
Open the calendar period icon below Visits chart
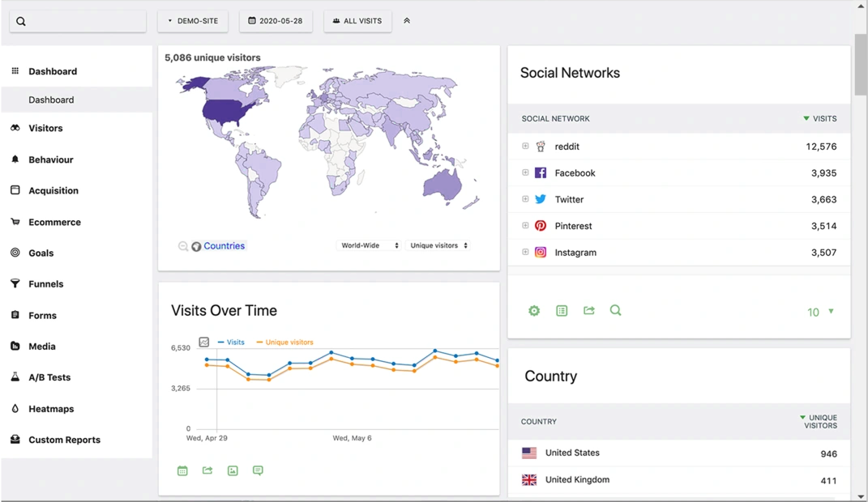click(x=182, y=470)
